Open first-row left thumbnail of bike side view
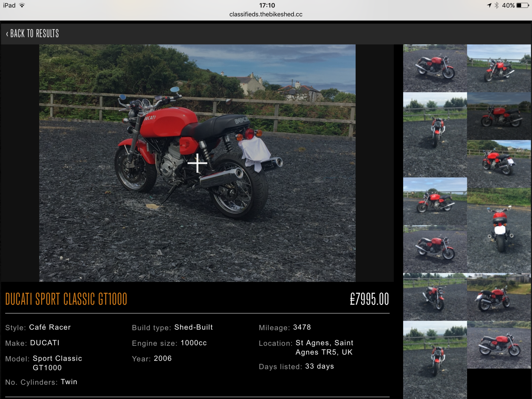This screenshot has height=399, width=532. click(435, 68)
